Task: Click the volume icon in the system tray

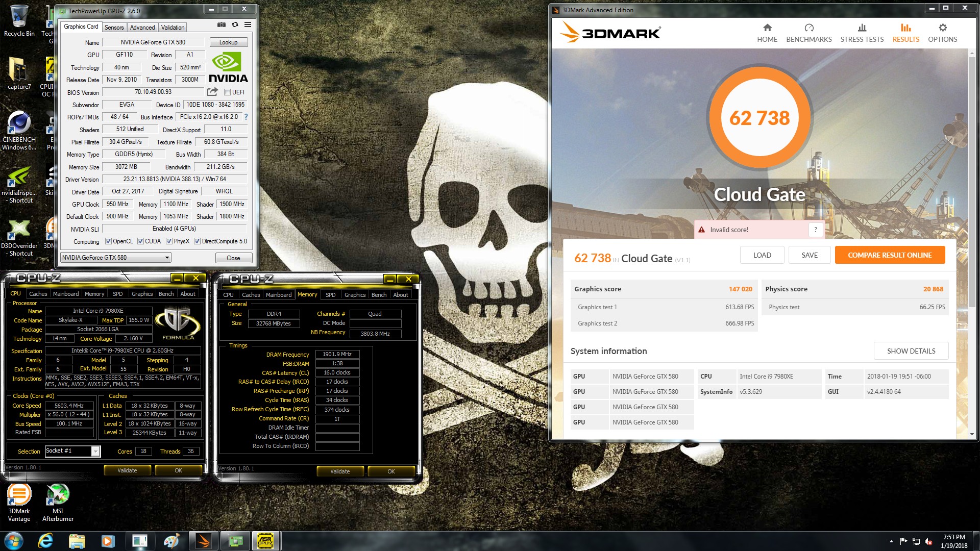Action: pyautogui.click(x=928, y=541)
